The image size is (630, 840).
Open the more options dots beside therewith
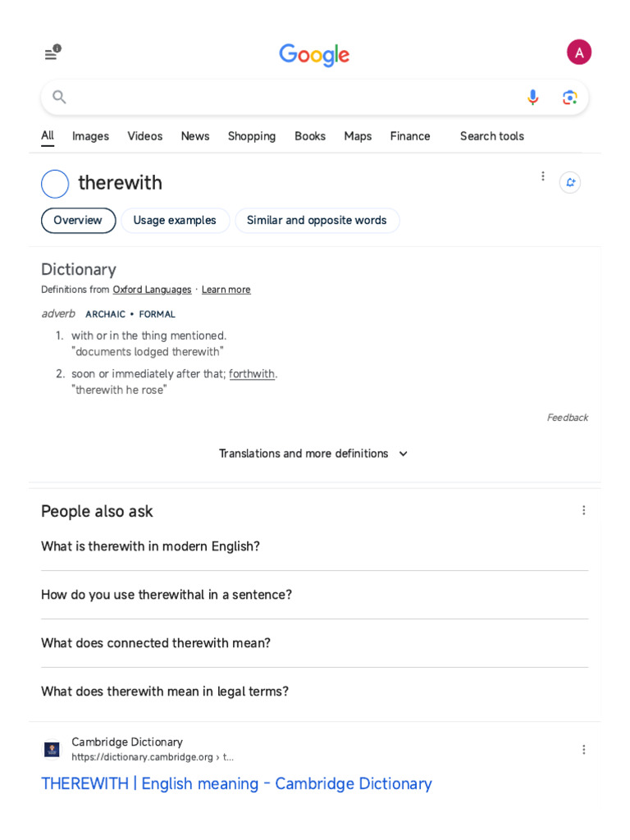pyautogui.click(x=542, y=176)
